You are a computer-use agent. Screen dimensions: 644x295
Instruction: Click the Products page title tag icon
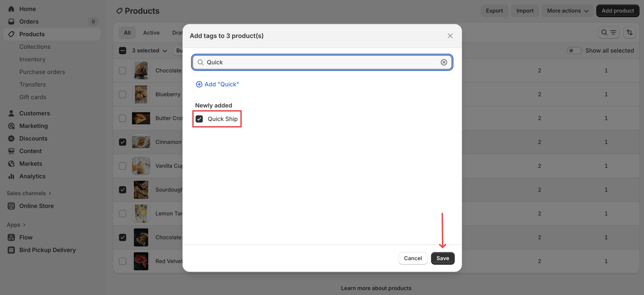point(119,11)
